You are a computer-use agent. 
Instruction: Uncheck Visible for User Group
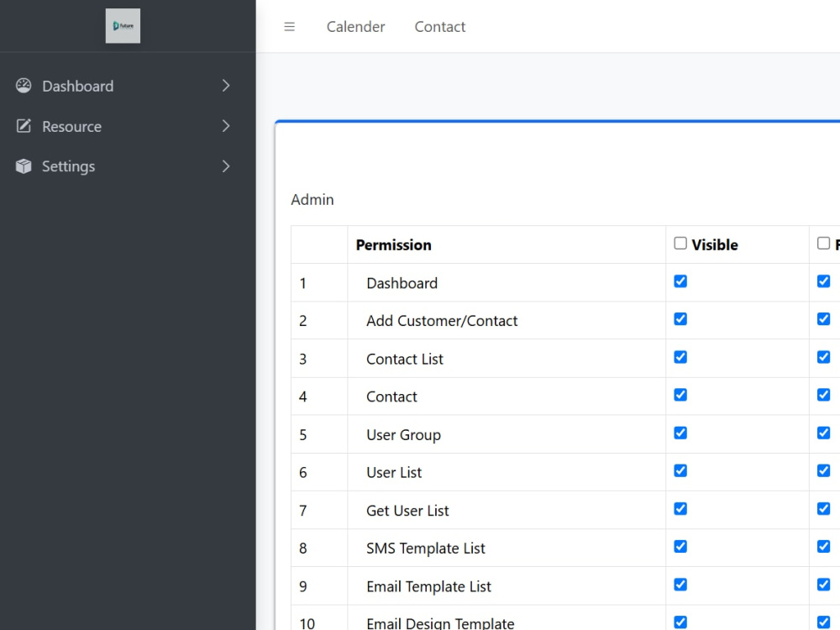(680, 433)
